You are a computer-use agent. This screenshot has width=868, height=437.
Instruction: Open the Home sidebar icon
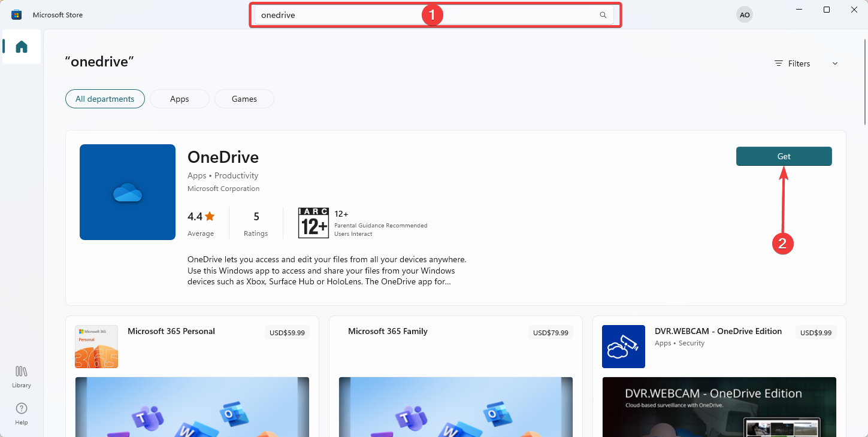coord(22,47)
